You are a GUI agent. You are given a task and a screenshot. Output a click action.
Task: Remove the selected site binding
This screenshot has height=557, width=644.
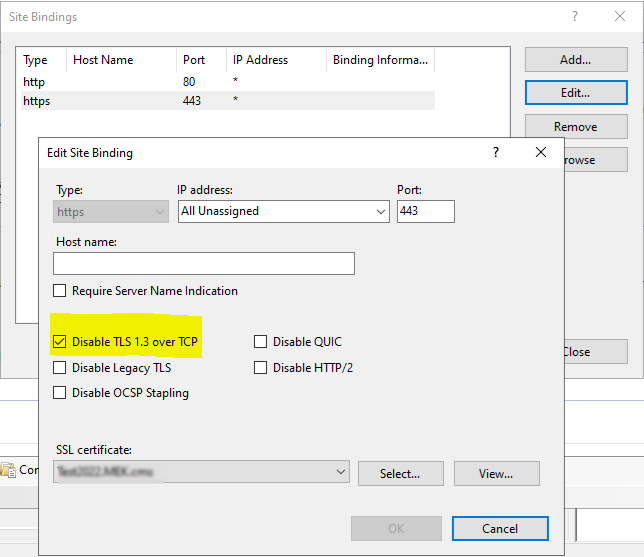pos(575,127)
